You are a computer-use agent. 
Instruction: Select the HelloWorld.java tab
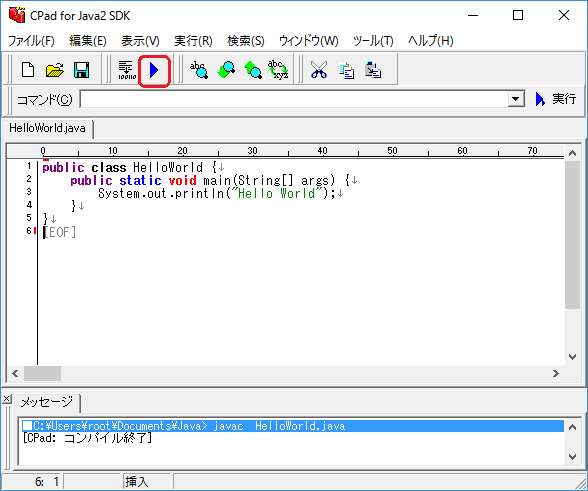[47, 128]
